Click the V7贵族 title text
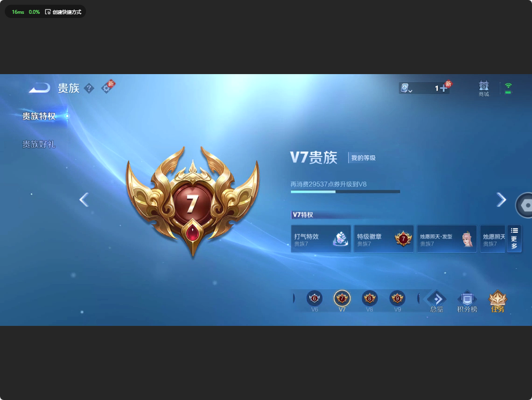 [x=314, y=158]
